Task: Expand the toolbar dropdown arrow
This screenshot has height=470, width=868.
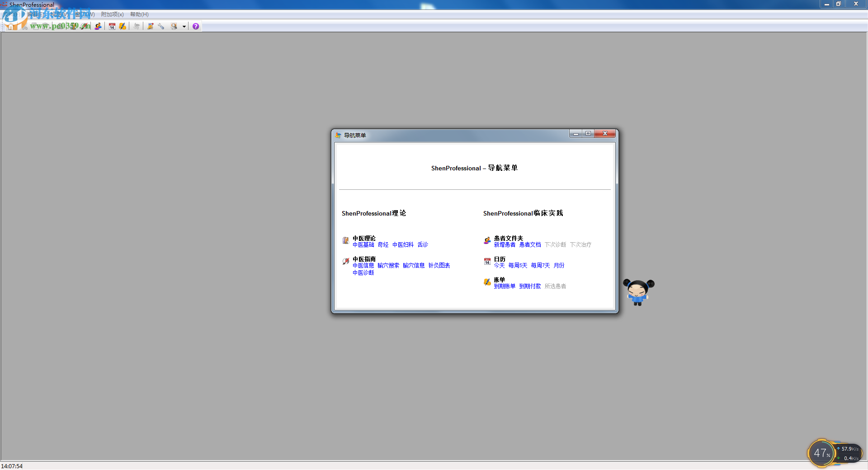Action: coord(184,27)
